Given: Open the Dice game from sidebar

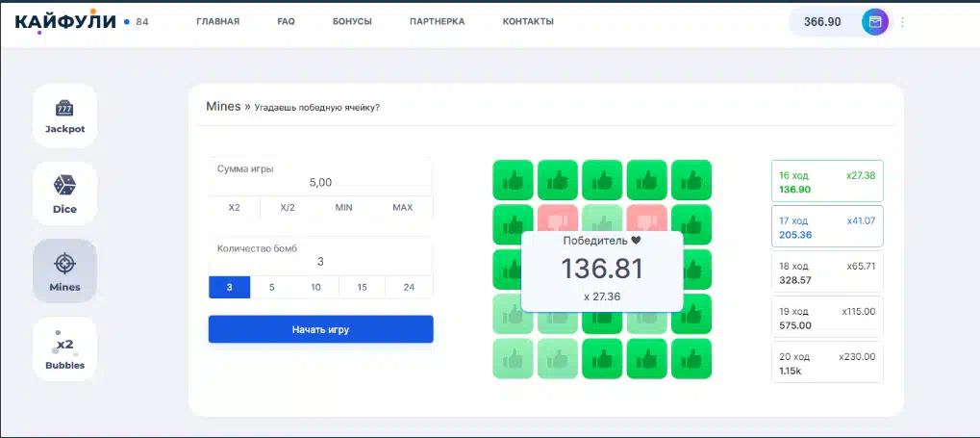Looking at the screenshot, I should [65, 193].
